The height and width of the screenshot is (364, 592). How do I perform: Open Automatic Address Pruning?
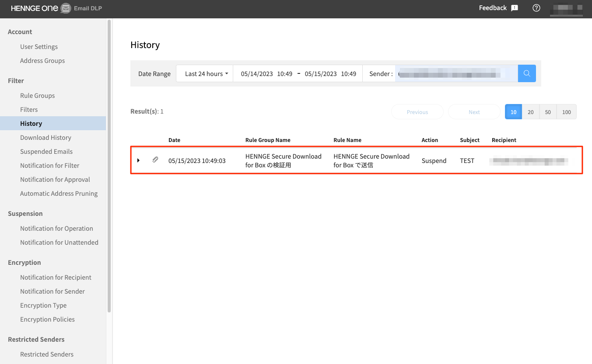[x=59, y=194]
